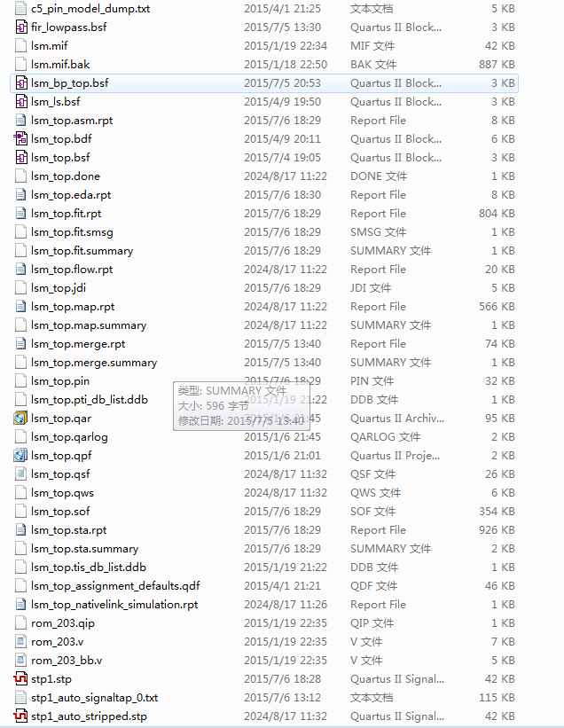The image size is (564, 728).
Task: Click the 804 KB size of lsm_top.fit.rpt
Action: [x=497, y=213]
